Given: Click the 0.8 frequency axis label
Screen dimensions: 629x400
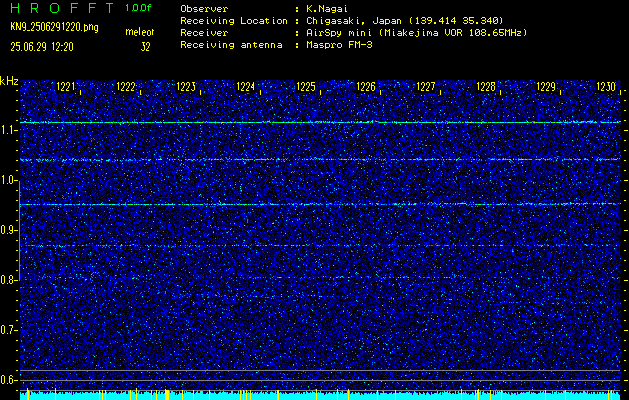Looking at the screenshot, I should [8, 280].
